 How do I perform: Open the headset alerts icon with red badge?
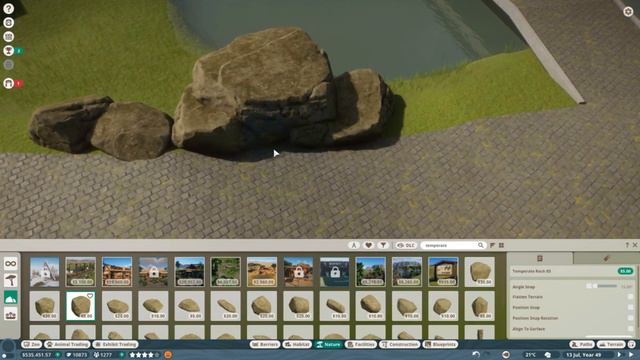tap(9, 83)
